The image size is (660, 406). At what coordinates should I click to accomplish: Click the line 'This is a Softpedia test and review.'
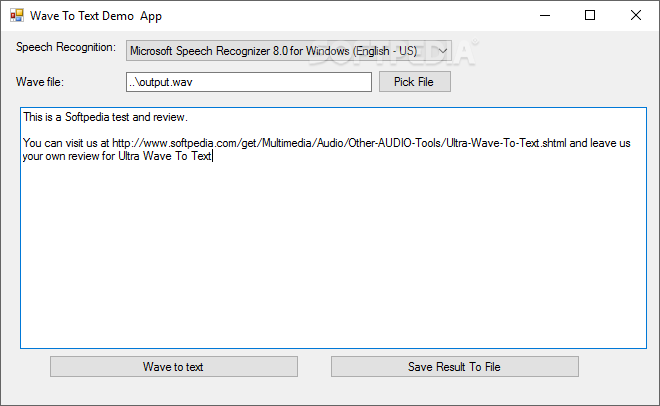click(105, 117)
